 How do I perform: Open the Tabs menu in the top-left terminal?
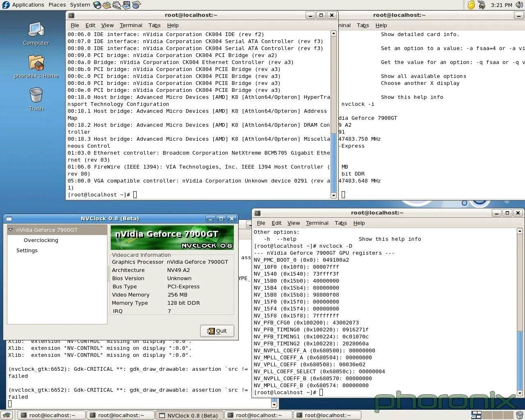154,25
